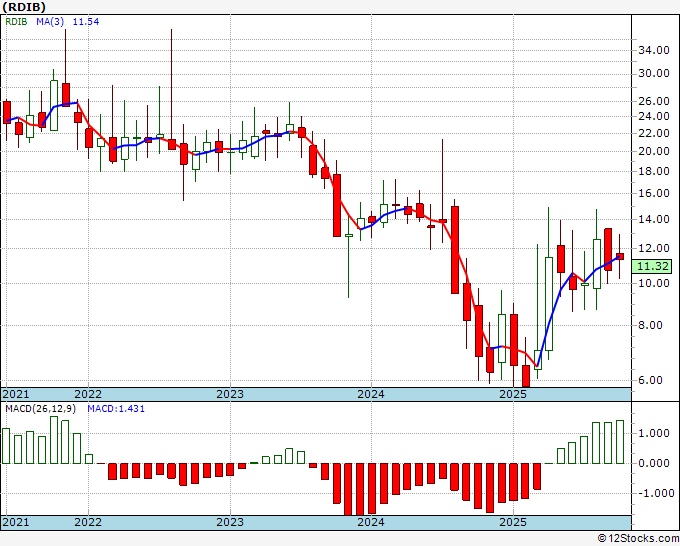680x546 pixels.
Task: Click 2025 on the MACD timeline
Action: tap(513, 522)
